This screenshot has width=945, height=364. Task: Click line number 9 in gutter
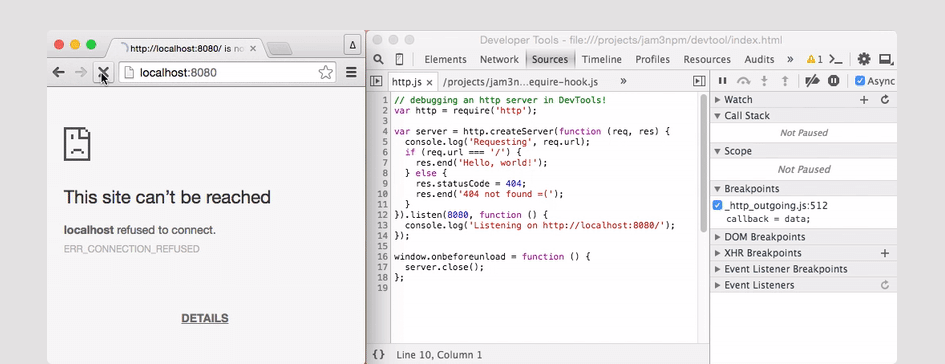coord(386,184)
